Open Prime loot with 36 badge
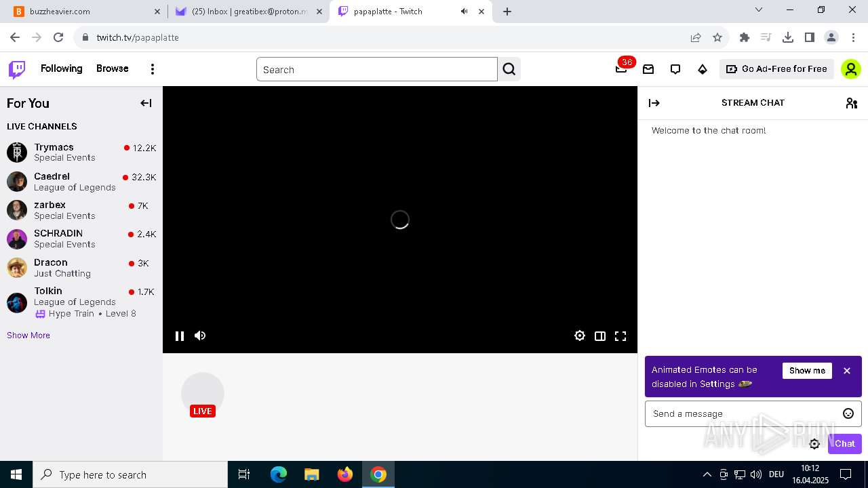The height and width of the screenshot is (488, 868). coord(621,68)
